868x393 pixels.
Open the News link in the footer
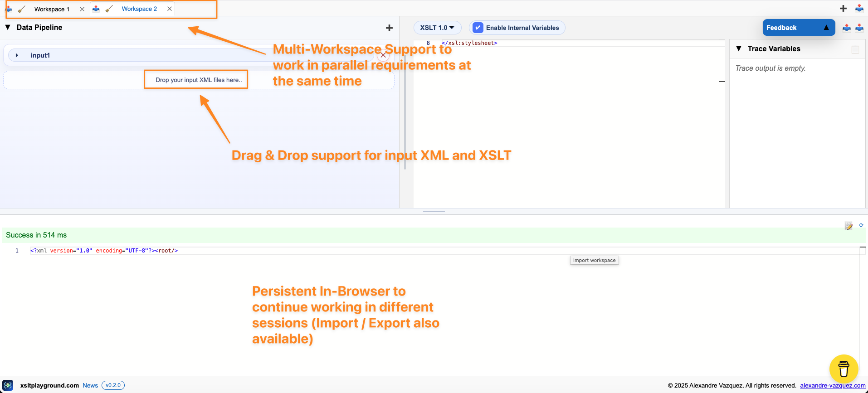(90, 385)
